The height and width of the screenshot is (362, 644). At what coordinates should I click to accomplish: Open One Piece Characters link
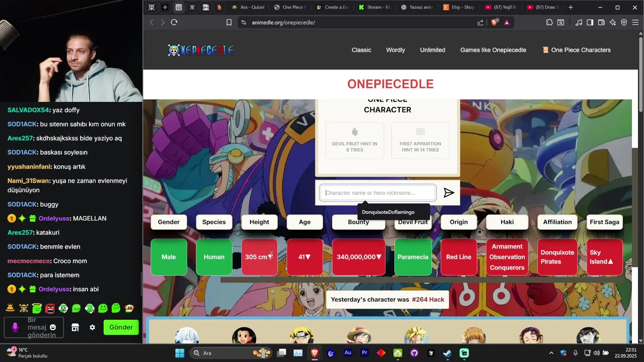coord(577,50)
